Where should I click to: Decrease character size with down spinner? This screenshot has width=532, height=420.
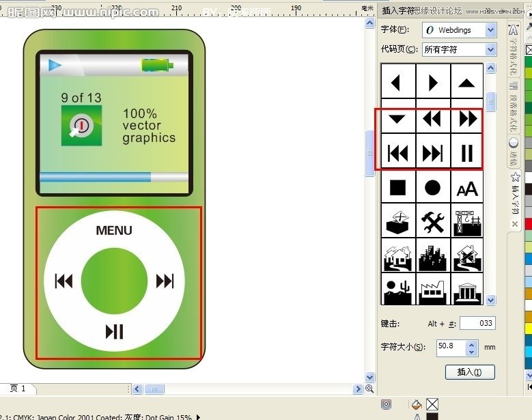471,352
